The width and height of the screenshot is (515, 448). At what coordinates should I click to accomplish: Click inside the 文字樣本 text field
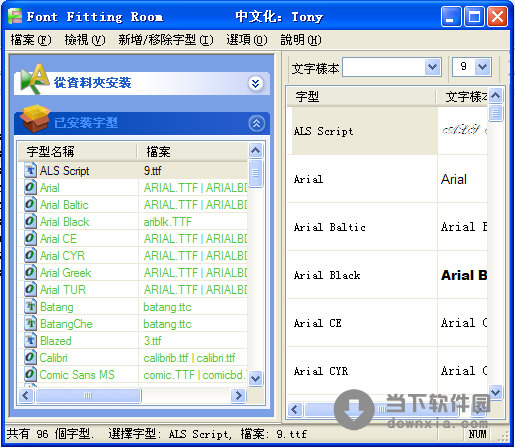coord(383,67)
